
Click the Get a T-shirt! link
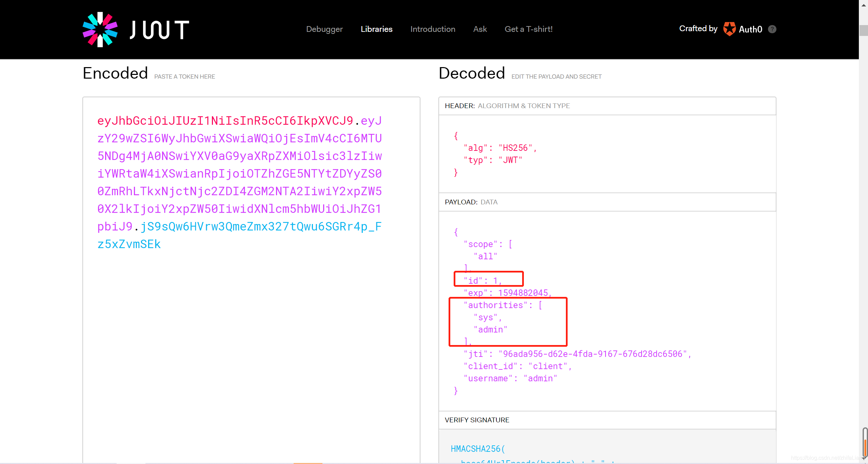(528, 29)
